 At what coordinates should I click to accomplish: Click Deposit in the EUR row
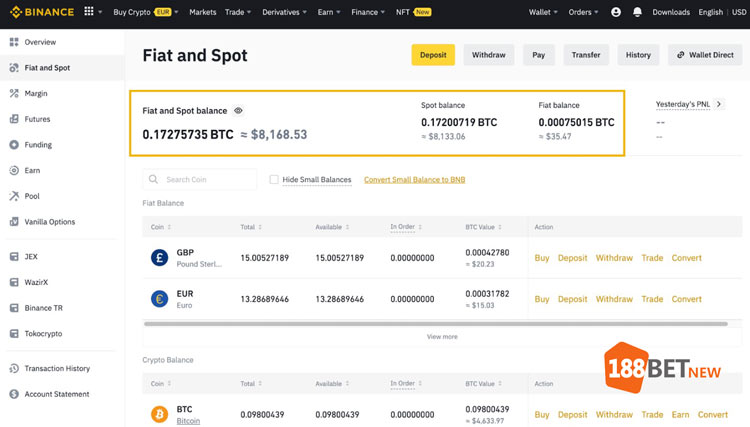click(x=572, y=299)
